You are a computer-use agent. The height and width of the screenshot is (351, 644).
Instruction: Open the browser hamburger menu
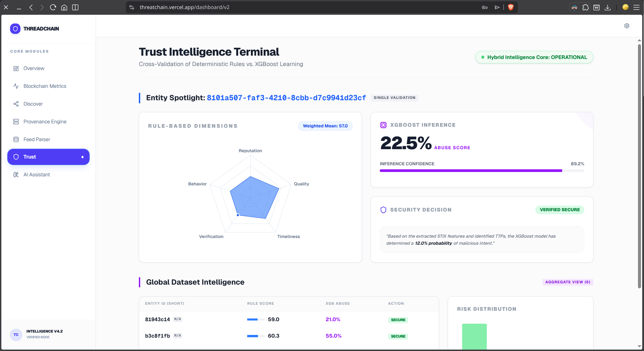point(636,7)
